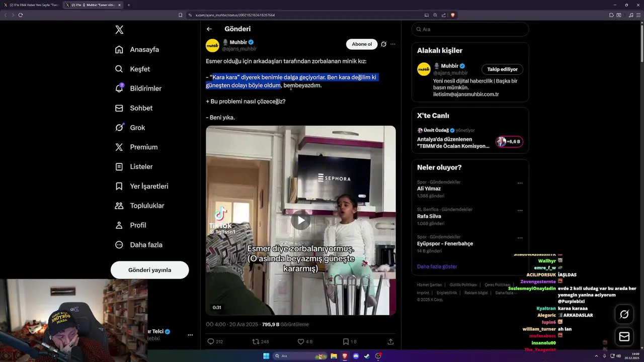644x362 pixels.
Task: Click Gönderi yayınla button
Action: tap(149, 270)
